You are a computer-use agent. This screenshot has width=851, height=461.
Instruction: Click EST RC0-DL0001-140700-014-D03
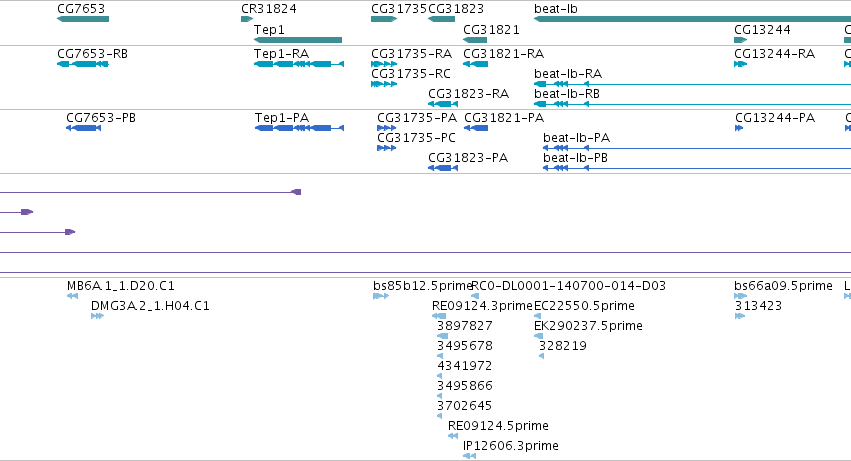568,286
